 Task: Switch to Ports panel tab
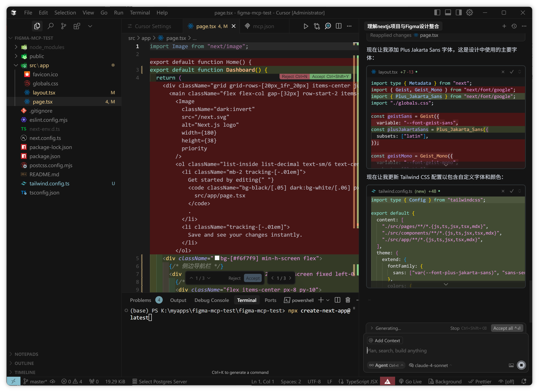point(270,300)
